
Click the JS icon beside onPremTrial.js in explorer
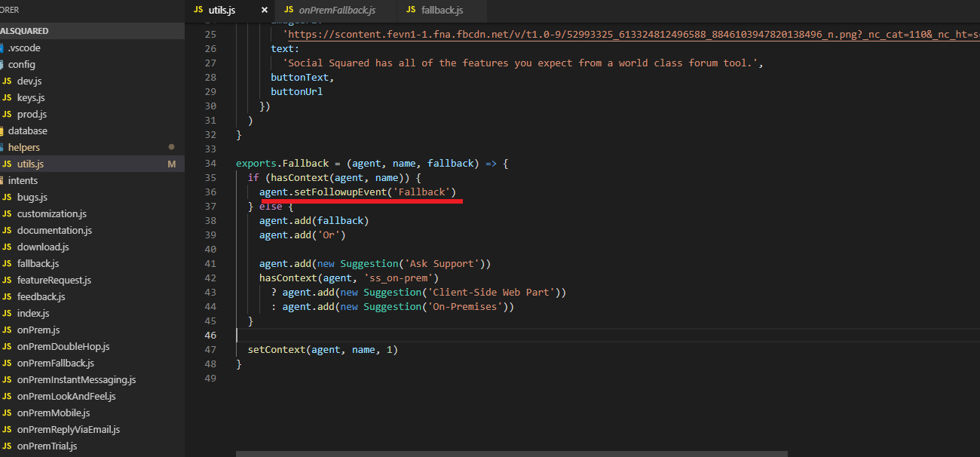point(7,446)
